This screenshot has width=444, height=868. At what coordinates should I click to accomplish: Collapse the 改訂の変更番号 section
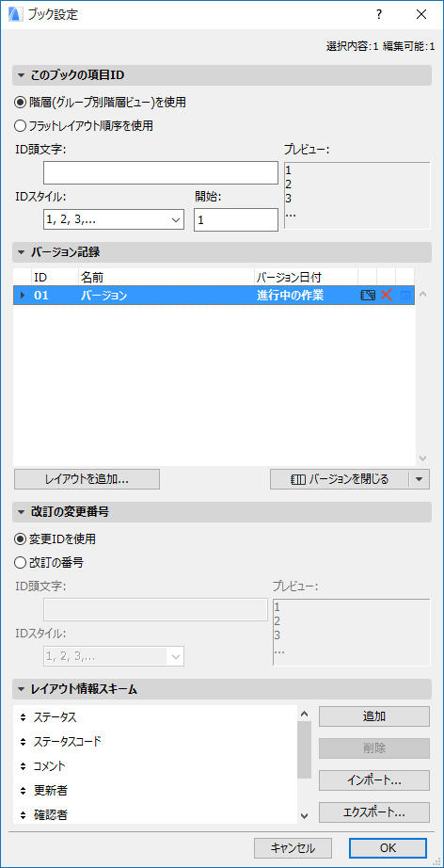(22, 512)
